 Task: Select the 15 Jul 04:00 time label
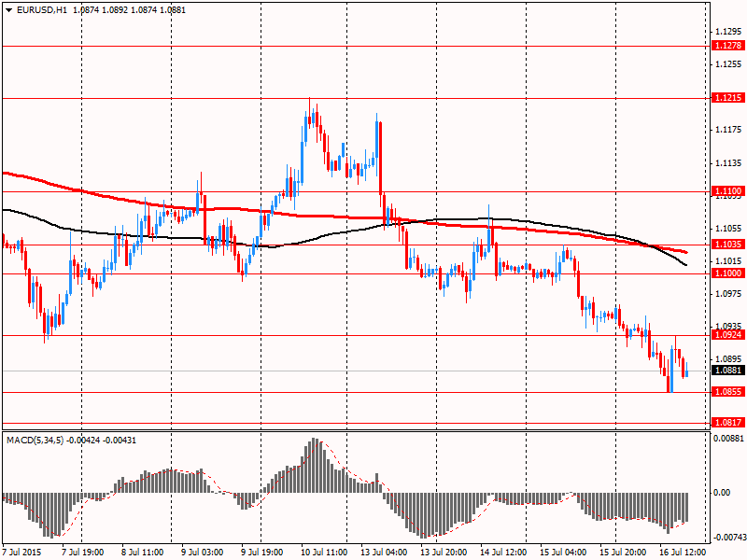point(563,553)
